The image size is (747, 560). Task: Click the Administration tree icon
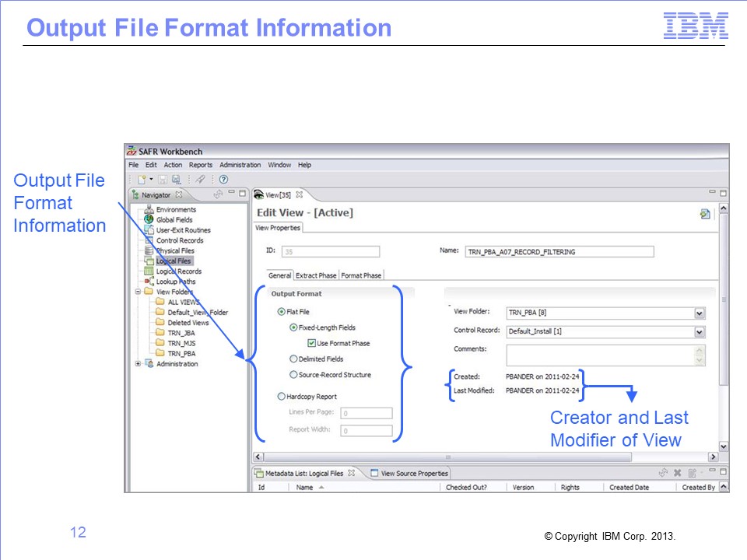click(149, 363)
